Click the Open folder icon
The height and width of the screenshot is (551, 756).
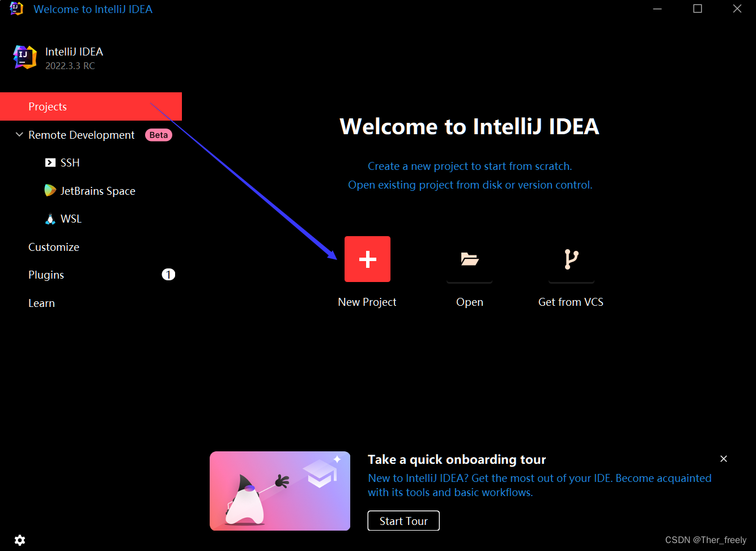(x=469, y=259)
